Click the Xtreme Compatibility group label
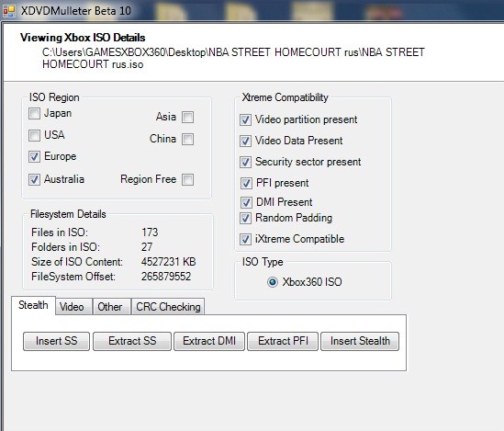This screenshot has height=431, width=504. (x=286, y=97)
